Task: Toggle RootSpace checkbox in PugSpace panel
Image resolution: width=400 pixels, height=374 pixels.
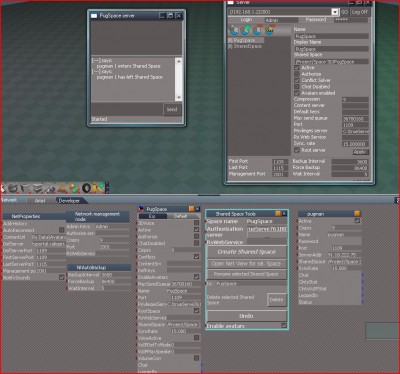Action: pos(197,311)
